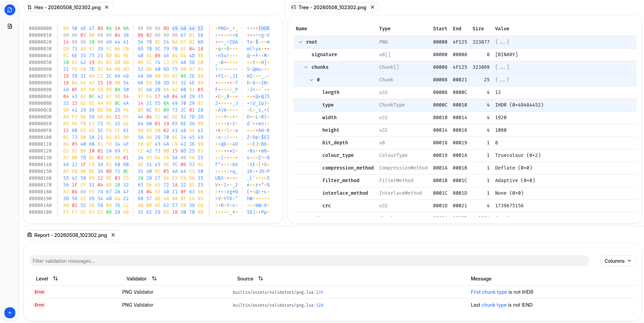Click crc value 1739675156
Screen dimensions: 644x323
pos(509,206)
